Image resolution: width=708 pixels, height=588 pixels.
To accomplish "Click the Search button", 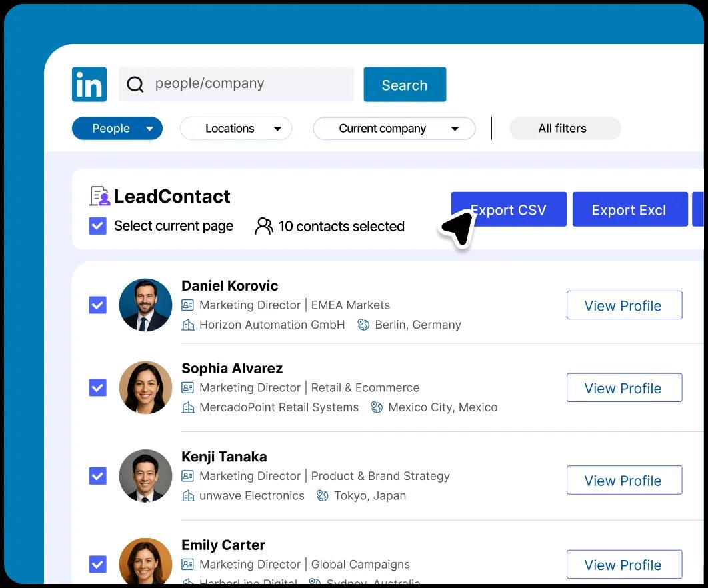I will (x=405, y=85).
